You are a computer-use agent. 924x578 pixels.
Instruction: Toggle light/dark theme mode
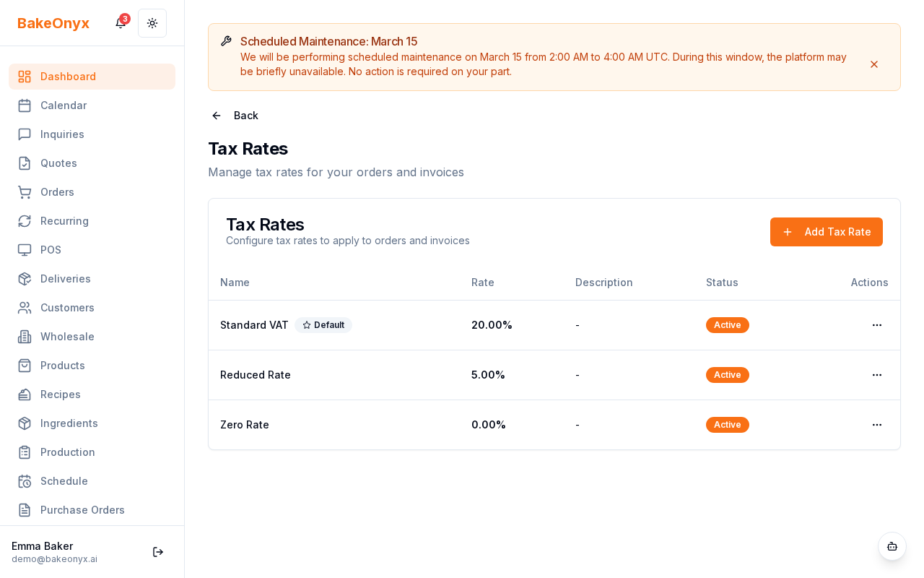[152, 23]
